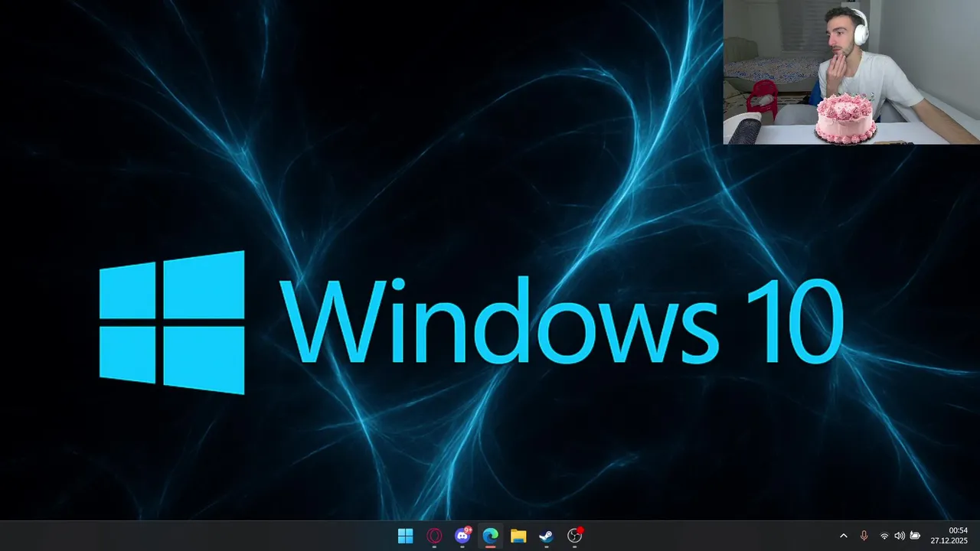Image resolution: width=980 pixels, height=551 pixels.
Task: Click the webcam overlay thumbnail
Action: (x=851, y=72)
